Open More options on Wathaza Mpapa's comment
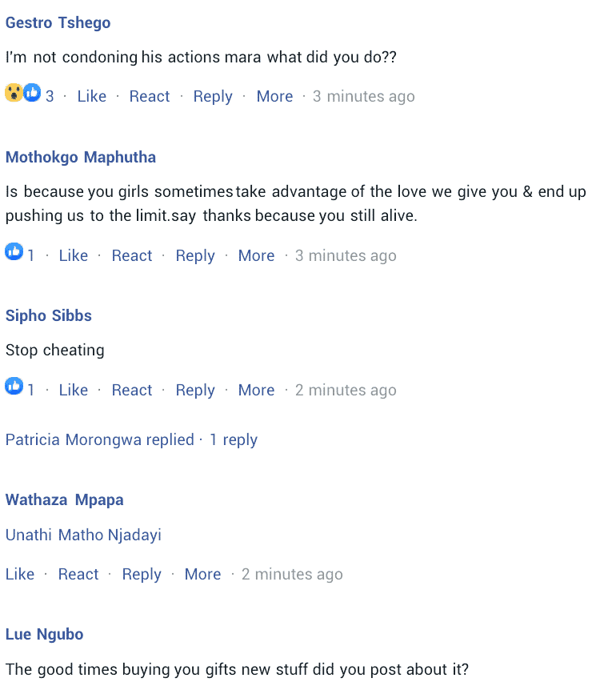This screenshot has width=616, height=690. pos(202,574)
